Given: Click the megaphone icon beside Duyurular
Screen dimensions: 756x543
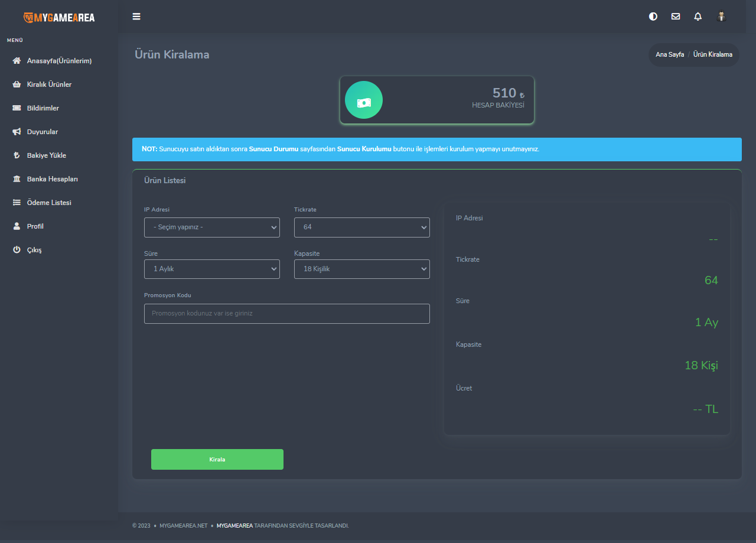Looking at the screenshot, I should coord(17,132).
